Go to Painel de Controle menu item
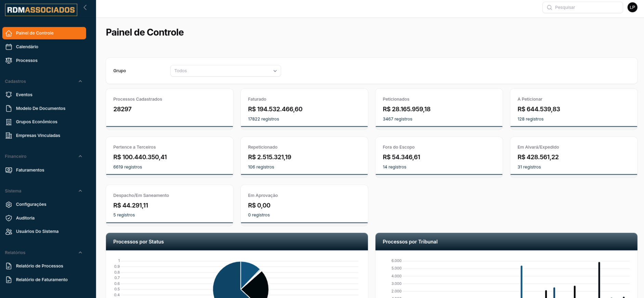644x298 pixels. pos(44,33)
